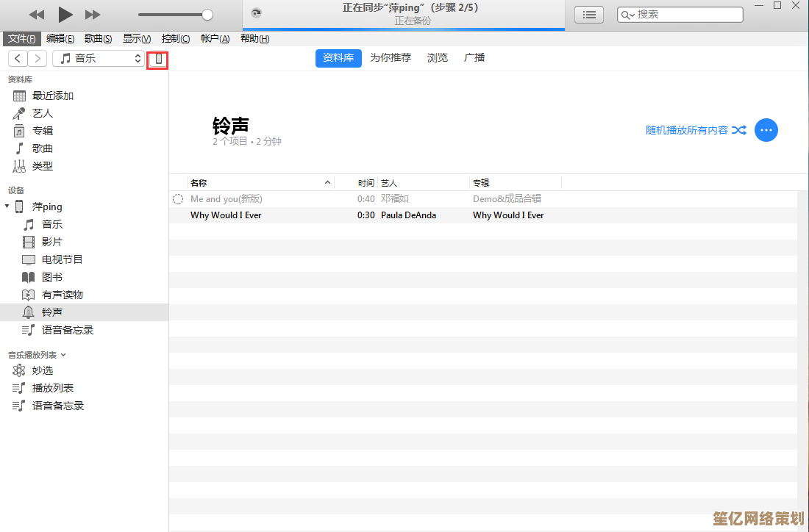Click the volume slider knob
The height and width of the screenshot is (532, 809).
click(x=207, y=15)
